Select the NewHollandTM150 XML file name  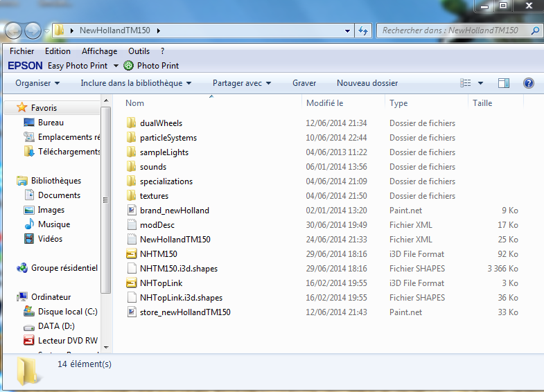pyautogui.click(x=175, y=240)
